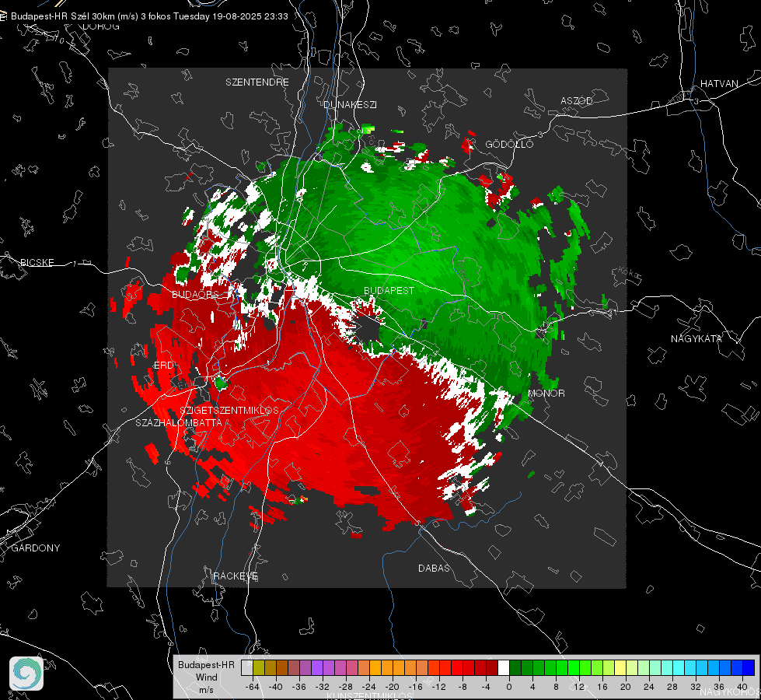761x700 pixels.
Task: Click the -64 value on the legend scale
Action: pyautogui.click(x=253, y=687)
